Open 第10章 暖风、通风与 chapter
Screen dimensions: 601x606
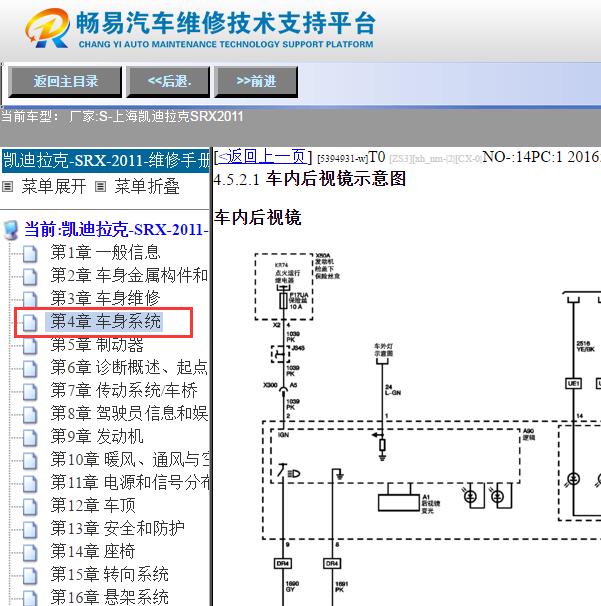point(129,459)
